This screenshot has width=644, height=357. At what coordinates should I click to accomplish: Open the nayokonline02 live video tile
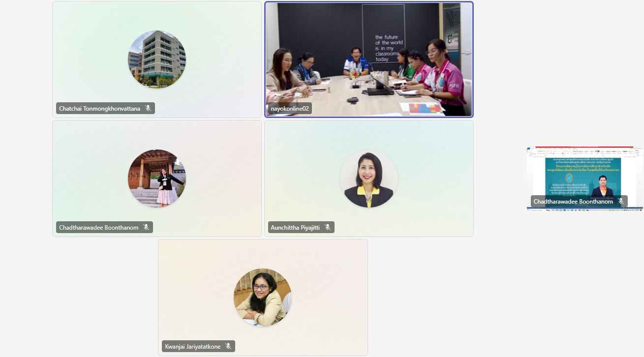coord(369,59)
